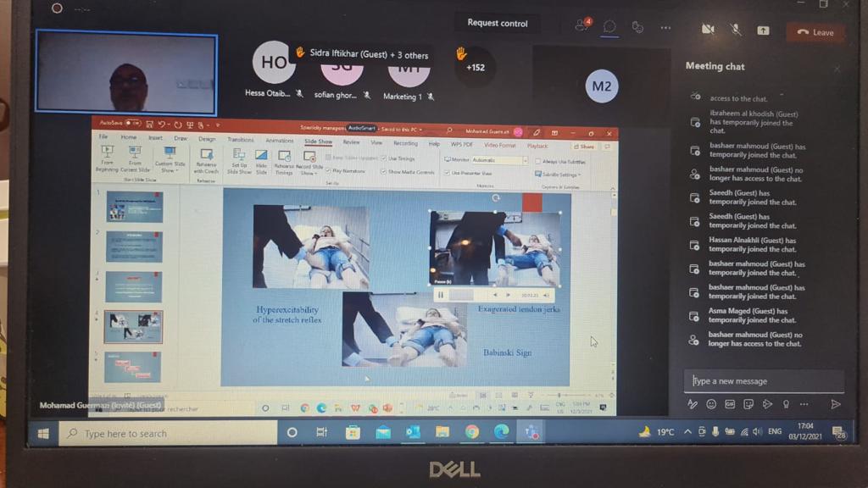Image resolution: width=868 pixels, height=488 pixels.
Task: Open the PowerPoint File menu
Action: [x=103, y=136]
